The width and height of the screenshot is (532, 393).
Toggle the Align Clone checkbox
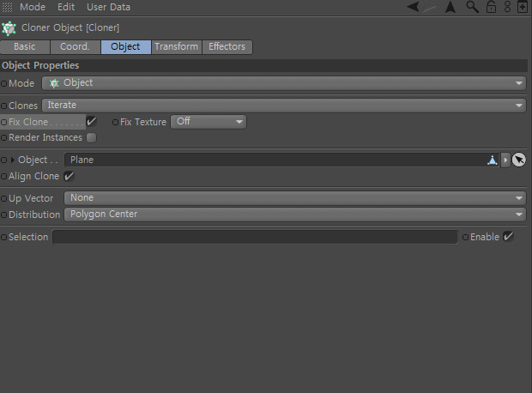coord(69,176)
